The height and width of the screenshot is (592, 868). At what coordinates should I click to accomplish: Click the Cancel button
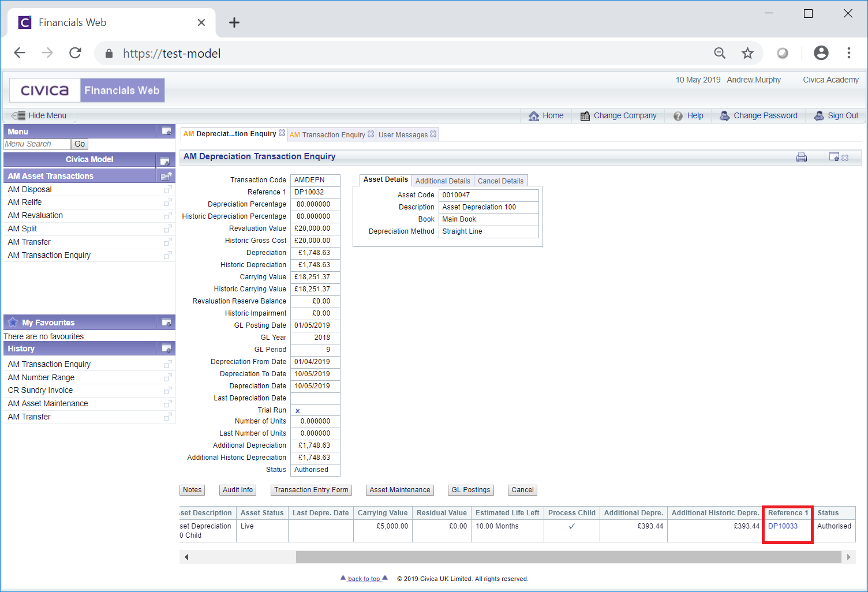pyautogui.click(x=522, y=490)
